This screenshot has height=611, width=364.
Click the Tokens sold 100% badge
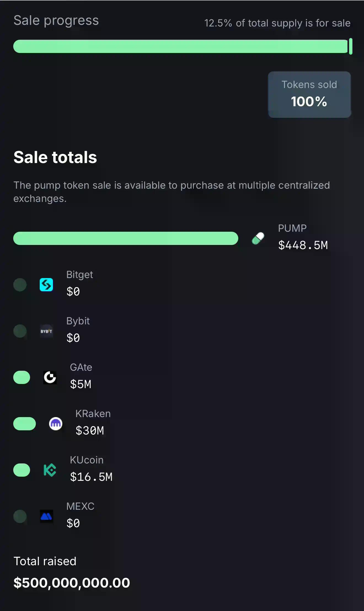(x=309, y=94)
